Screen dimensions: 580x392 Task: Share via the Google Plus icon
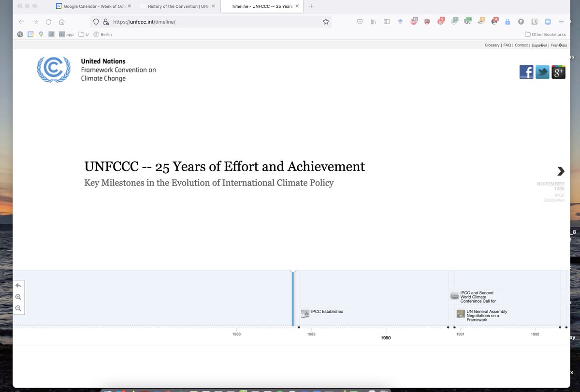coord(558,72)
